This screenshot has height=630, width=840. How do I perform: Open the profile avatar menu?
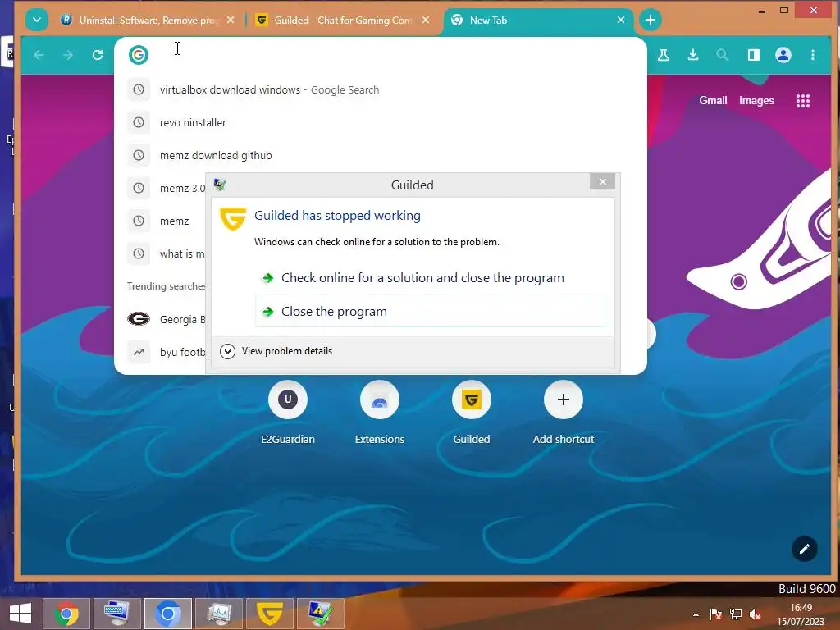pyautogui.click(x=783, y=55)
